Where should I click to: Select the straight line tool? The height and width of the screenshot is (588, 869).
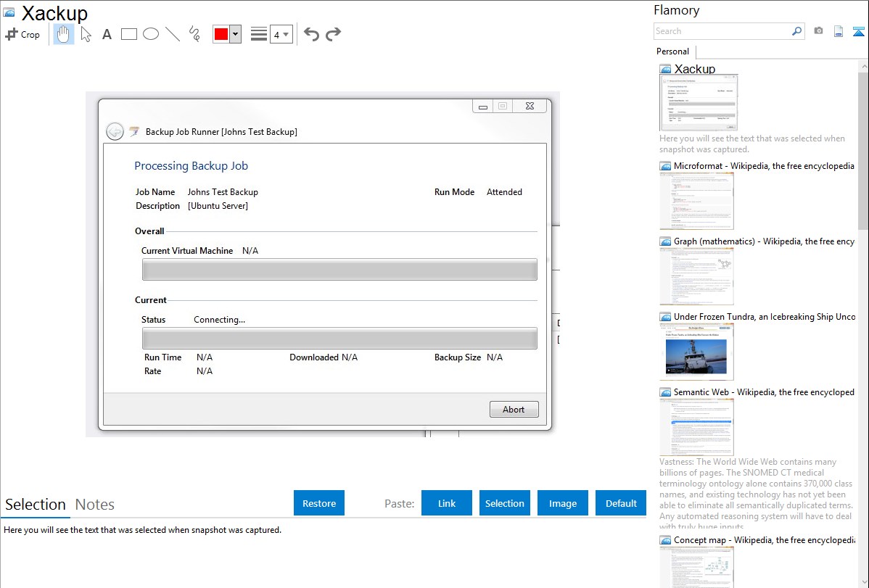[x=173, y=34]
